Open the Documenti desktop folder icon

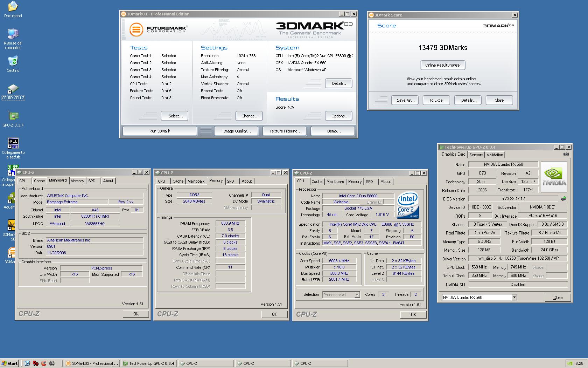pos(13,6)
